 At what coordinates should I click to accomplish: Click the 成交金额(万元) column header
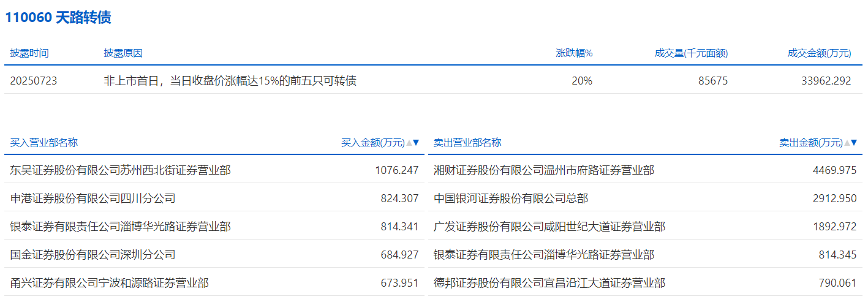tap(819, 53)
